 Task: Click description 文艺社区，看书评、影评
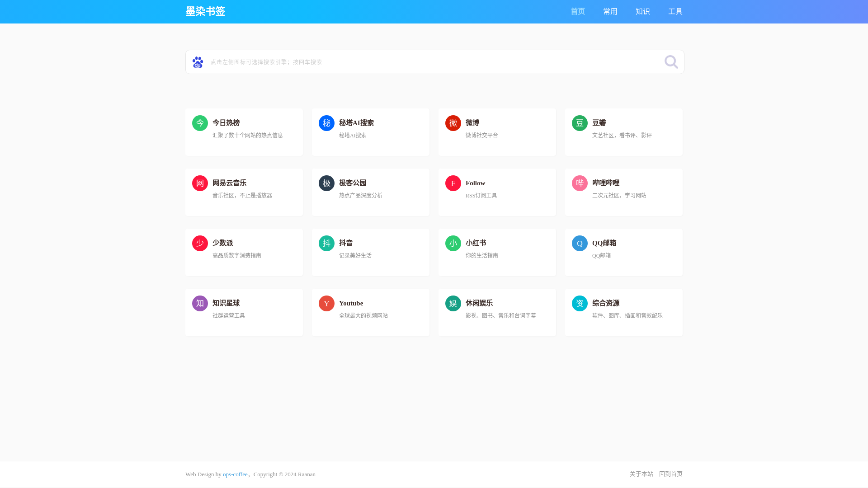(622, 135)
